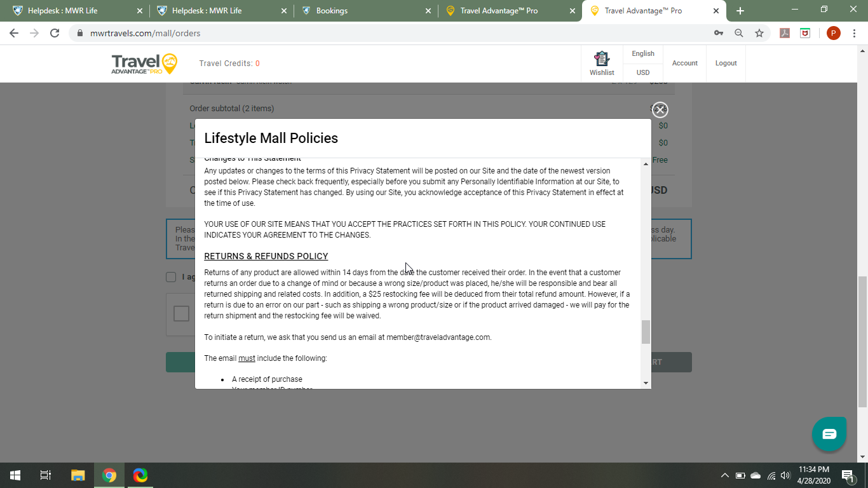
Task: Tick the I agree checkbox behind the popup
Action: click(171, 277)
